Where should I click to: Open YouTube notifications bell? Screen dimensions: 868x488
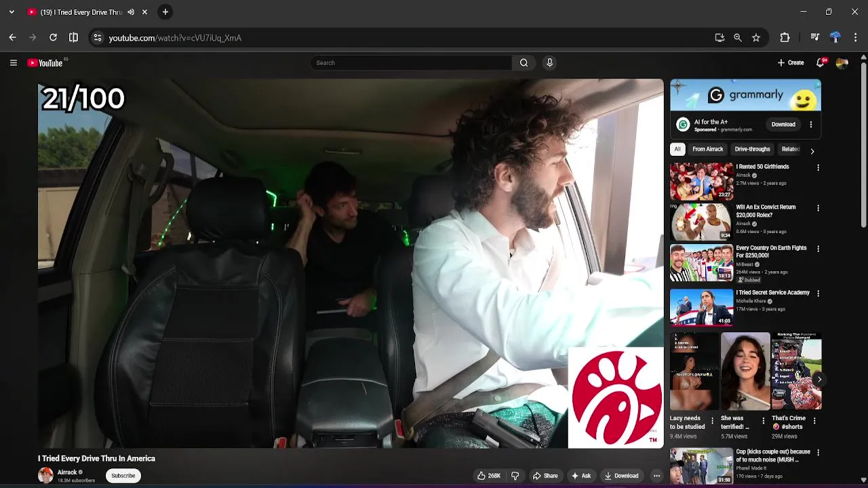(821, 62)
